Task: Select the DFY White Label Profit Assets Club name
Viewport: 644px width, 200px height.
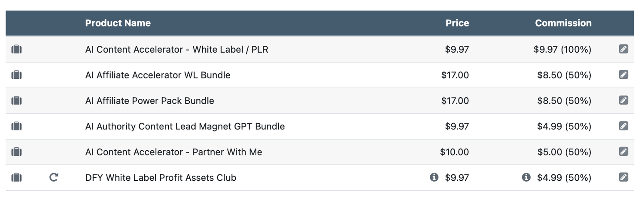Action: click(x=161, y=178)
